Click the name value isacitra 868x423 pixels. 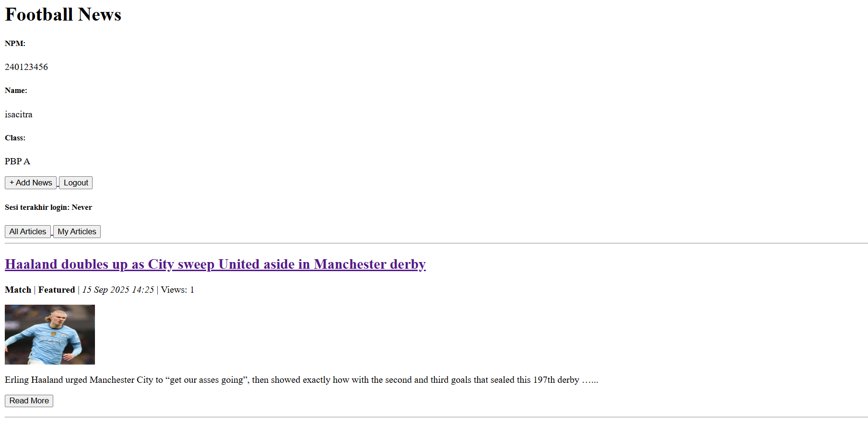pos(19,114)
